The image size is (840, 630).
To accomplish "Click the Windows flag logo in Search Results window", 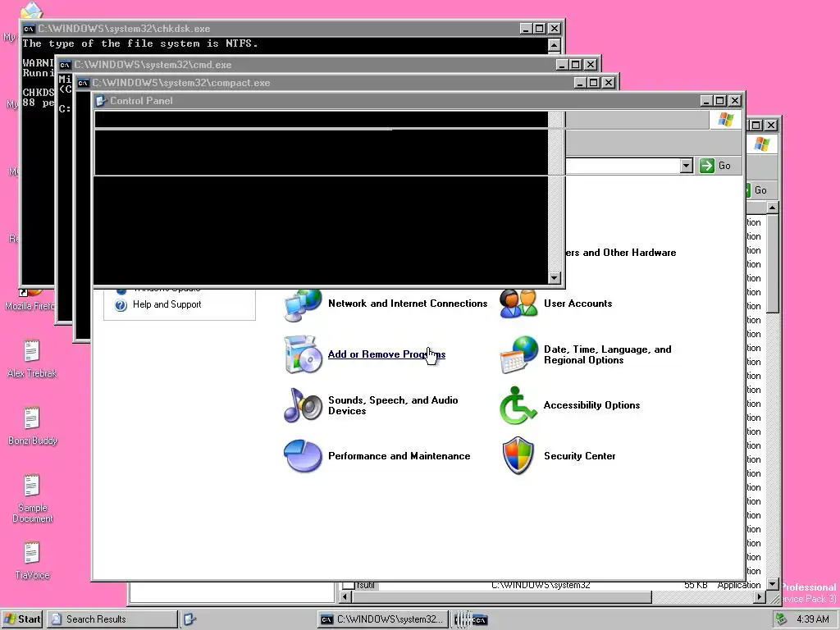I will pyautogui.click(x=762, y=144).
